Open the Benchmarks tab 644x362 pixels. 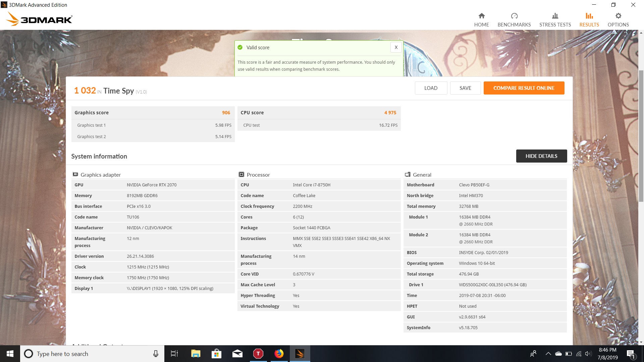tap(514, 20)
